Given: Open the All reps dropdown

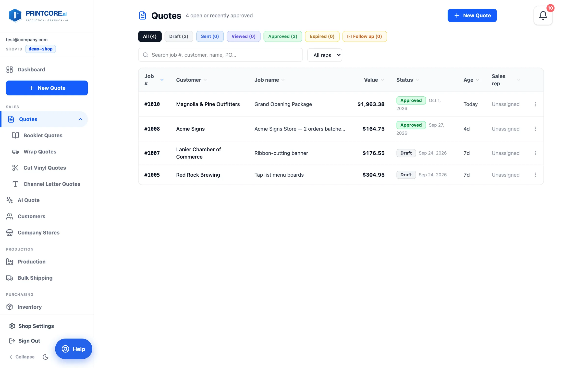Looking at the screenshot, I should (324, 55).
